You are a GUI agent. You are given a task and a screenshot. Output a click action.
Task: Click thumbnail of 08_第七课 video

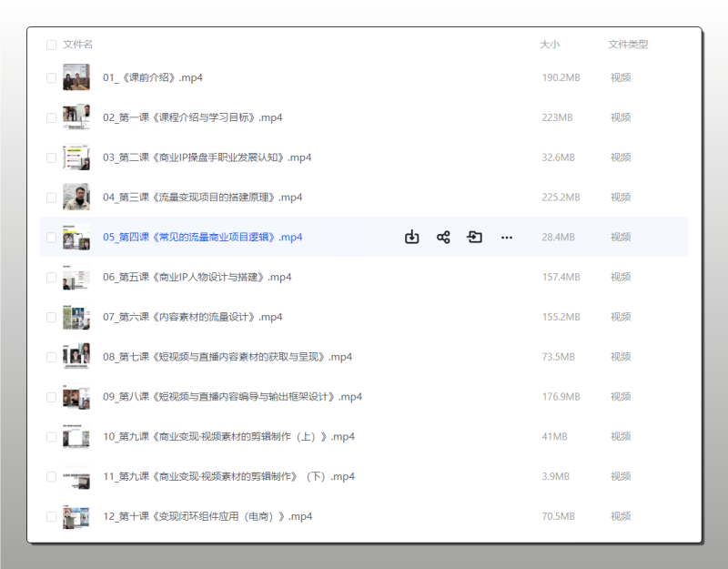pyautogui.click(x=76, y=357)
